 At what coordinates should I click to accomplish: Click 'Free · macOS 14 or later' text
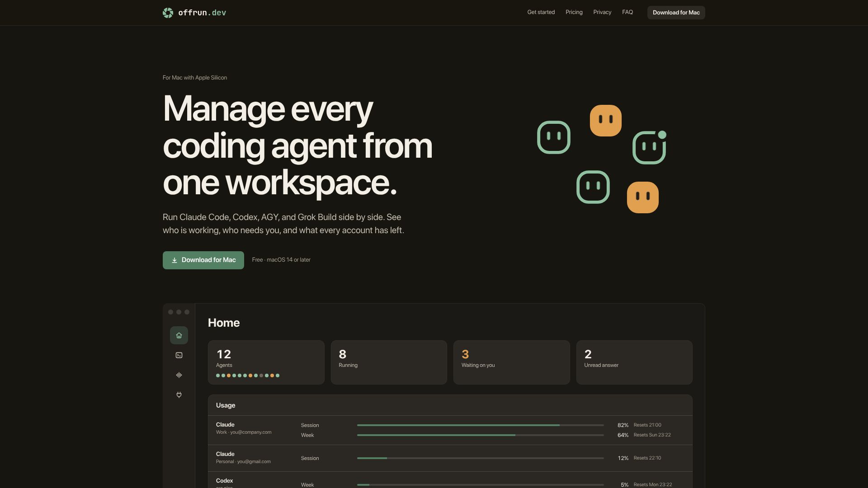click(281, 260)
